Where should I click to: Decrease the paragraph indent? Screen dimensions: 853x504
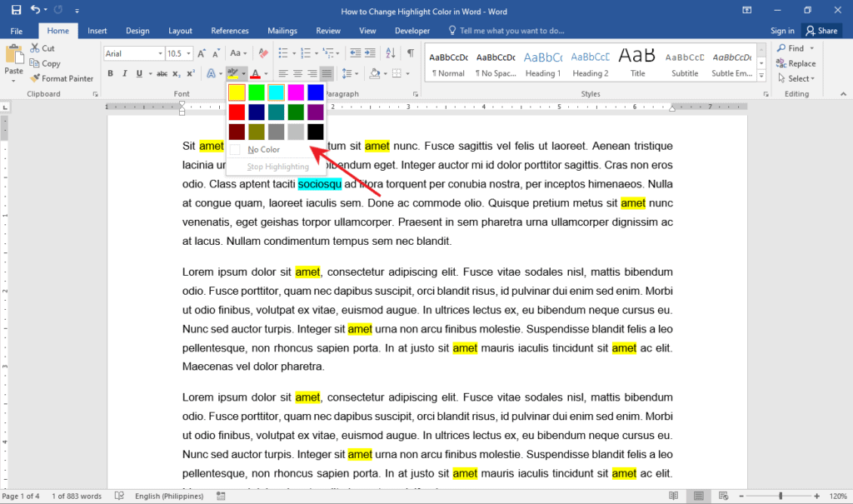tap(355, 53)
